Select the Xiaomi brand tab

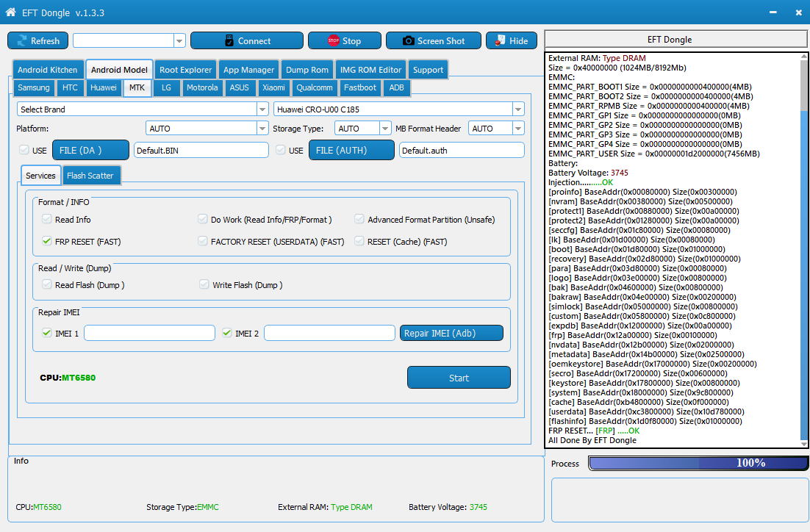[x=273, y=87]
